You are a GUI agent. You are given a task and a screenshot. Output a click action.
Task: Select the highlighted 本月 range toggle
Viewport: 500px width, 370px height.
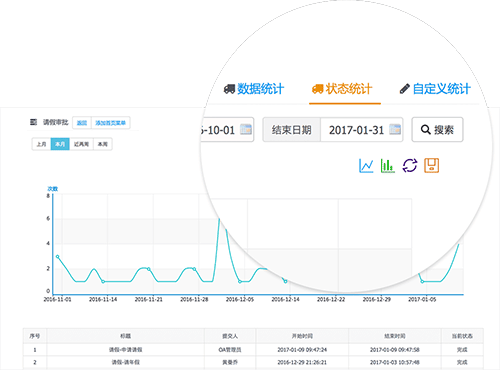click(60, 144)
